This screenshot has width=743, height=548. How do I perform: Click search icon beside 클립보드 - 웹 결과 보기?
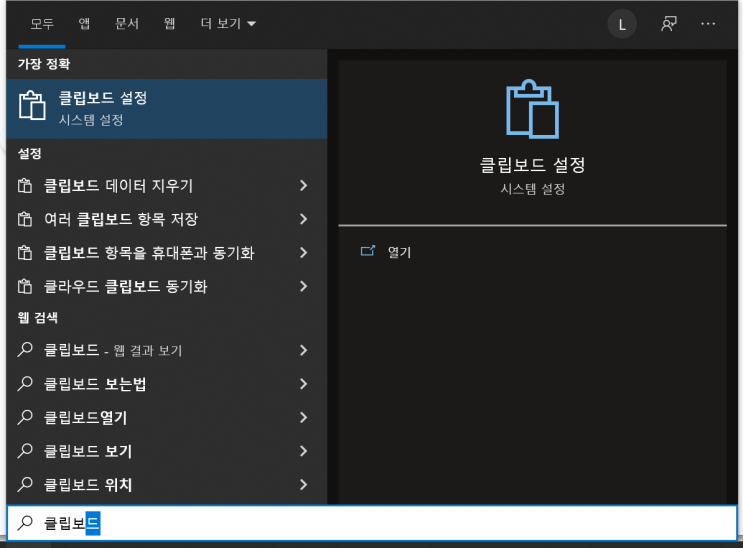click(25, 350)
